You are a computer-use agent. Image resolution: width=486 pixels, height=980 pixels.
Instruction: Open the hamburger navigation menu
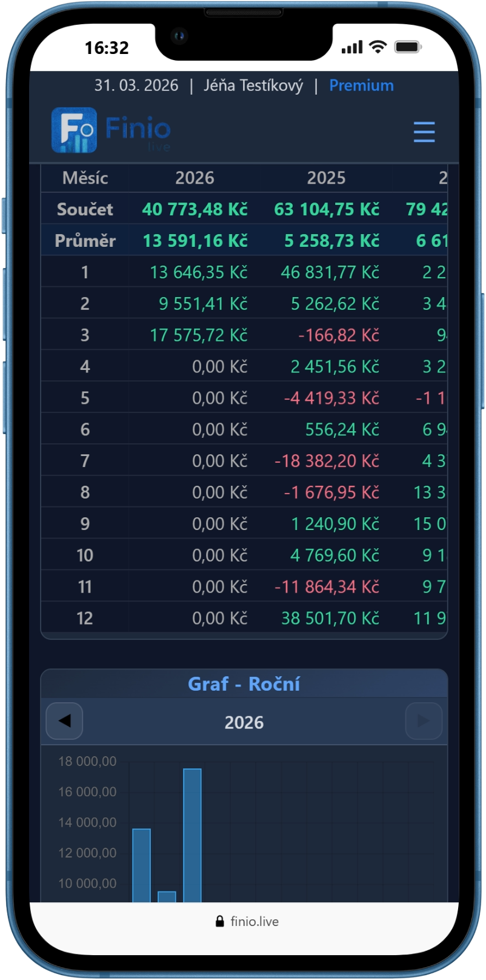tap(424, 132)
